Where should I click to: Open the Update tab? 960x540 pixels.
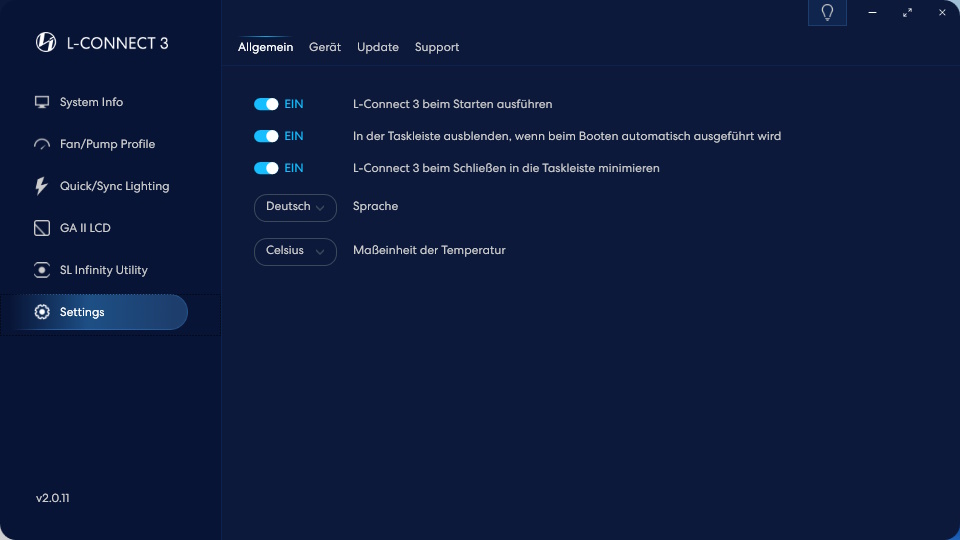378,47
